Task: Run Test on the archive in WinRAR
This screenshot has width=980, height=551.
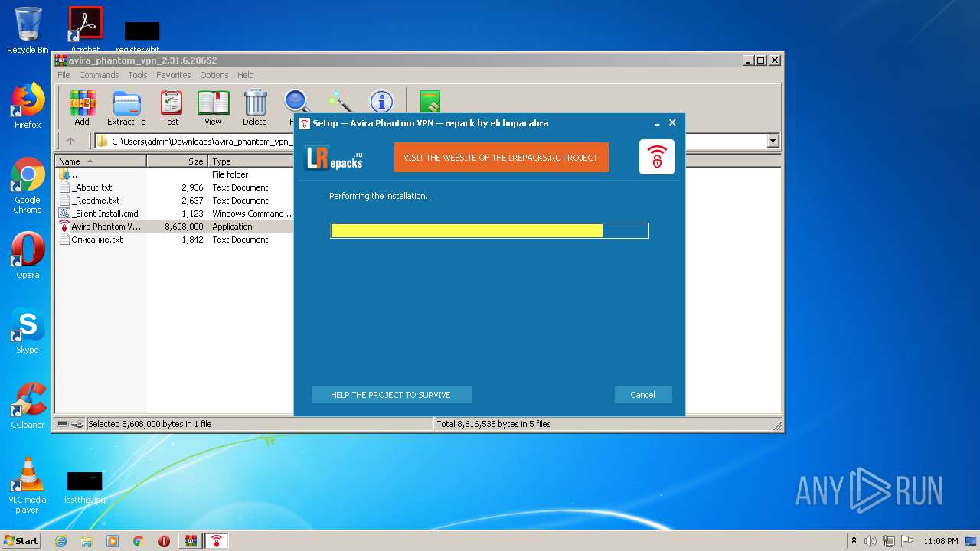Action: click(171, 108)
